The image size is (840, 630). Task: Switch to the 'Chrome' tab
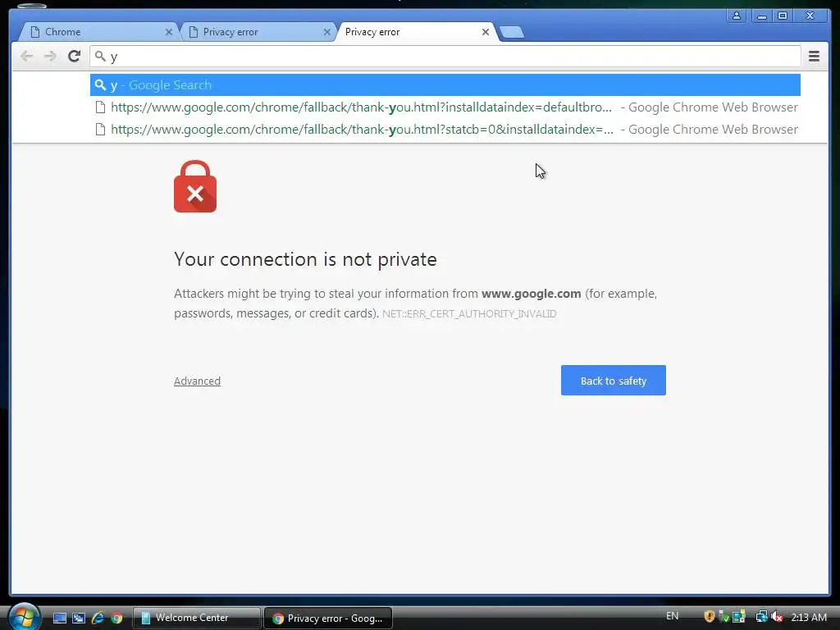[99, 32]
